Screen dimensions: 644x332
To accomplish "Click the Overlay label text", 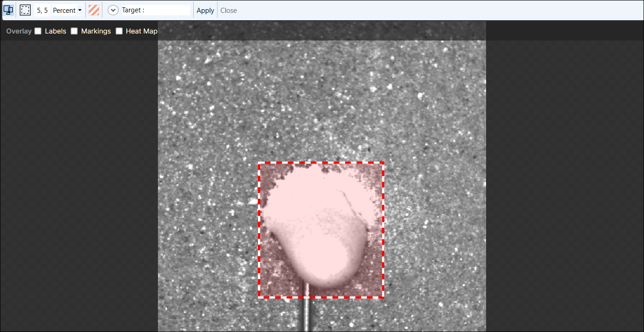I will 19,31.
